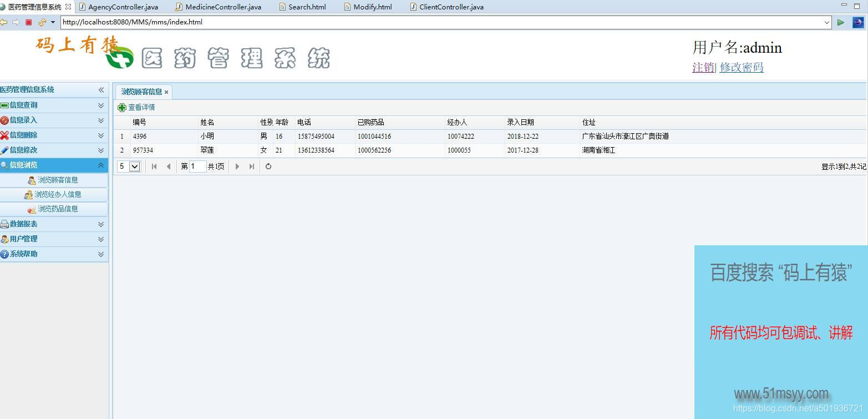The width and height of the screenshot is (868, 419).
Task: Click the browser back arrow icon
Action: tap(4, 22)
